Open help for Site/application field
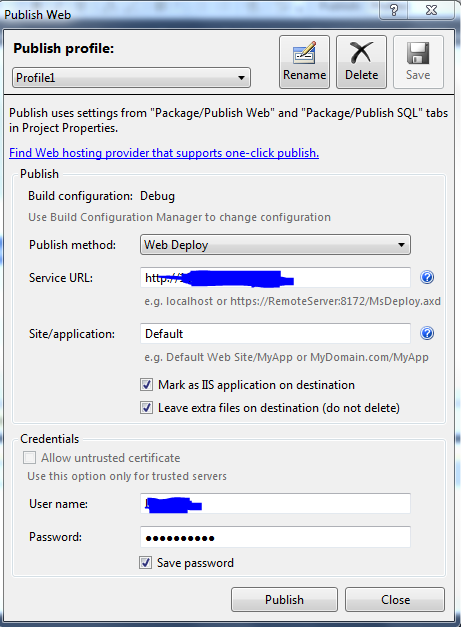Image resolution: width=461 pixels, height=627 pixels. 427,333
